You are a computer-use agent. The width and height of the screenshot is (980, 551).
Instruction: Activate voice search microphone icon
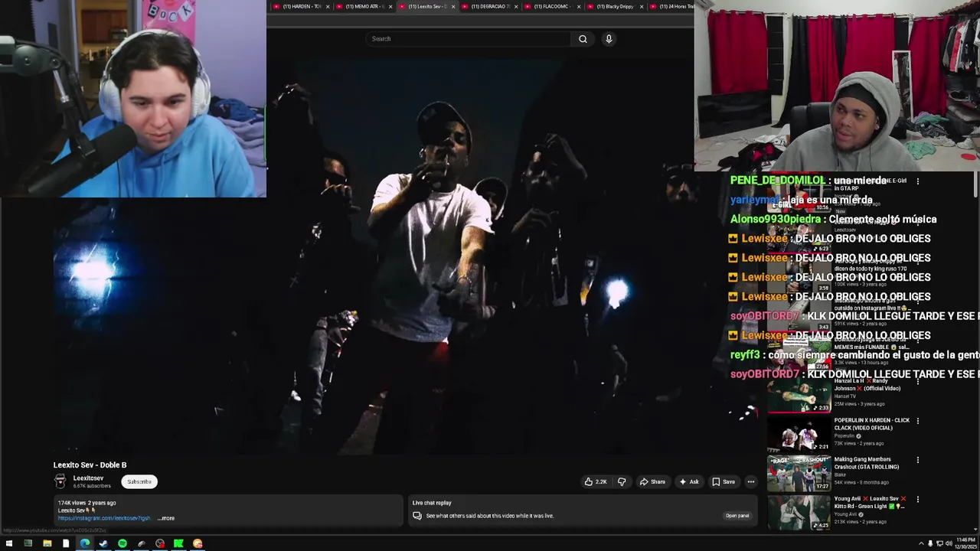(x=609, y=39)
